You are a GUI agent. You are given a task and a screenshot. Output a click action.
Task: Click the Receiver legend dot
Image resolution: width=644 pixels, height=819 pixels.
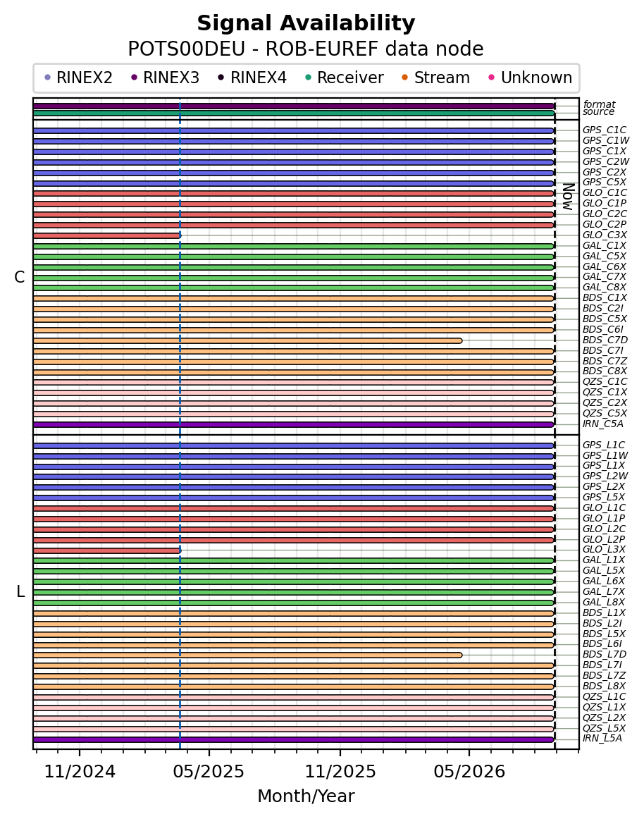(x=308, y=78)
